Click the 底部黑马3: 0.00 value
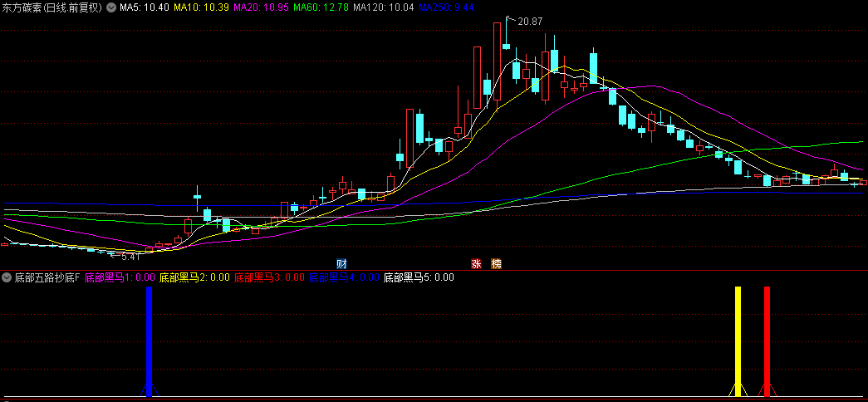 pyautogui.click(x=269, y=277)
